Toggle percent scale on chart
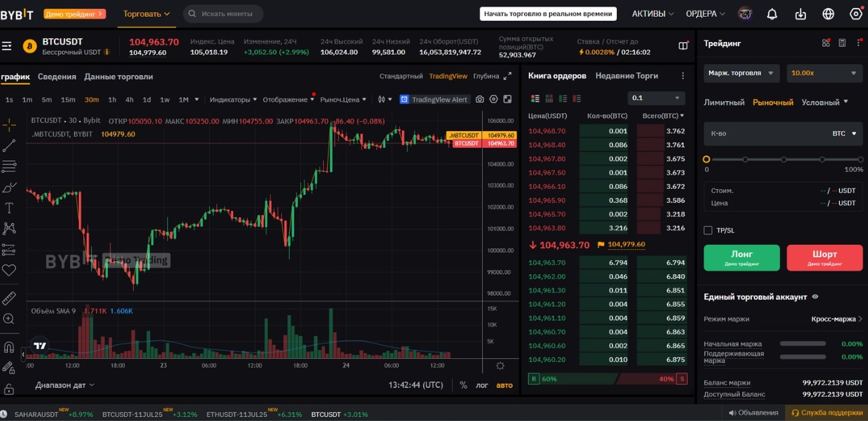This screenshot has width=868, height=421. [463, 385]
